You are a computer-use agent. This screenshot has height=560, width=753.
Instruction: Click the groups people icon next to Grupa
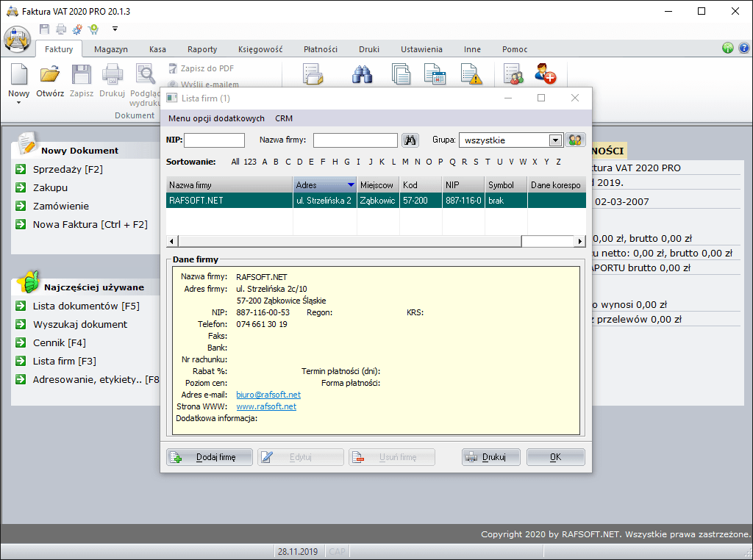[x=575, y=140]
